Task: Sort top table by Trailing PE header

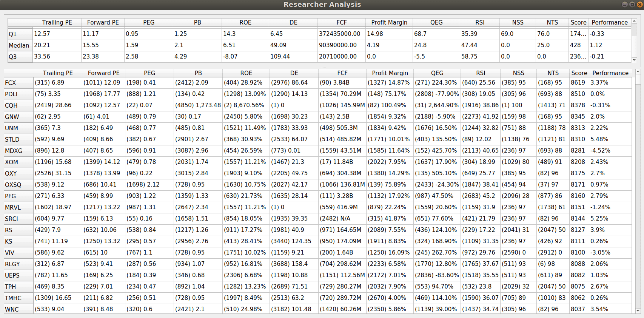Action: click(x=57, y=22)
